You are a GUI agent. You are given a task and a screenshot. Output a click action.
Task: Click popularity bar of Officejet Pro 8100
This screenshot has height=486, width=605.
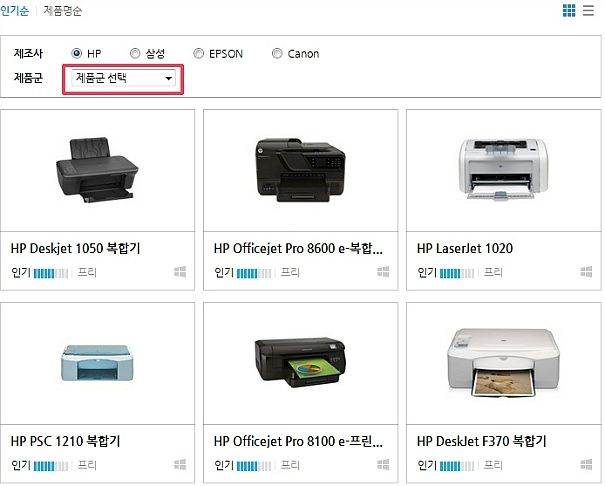pos(254,466)
